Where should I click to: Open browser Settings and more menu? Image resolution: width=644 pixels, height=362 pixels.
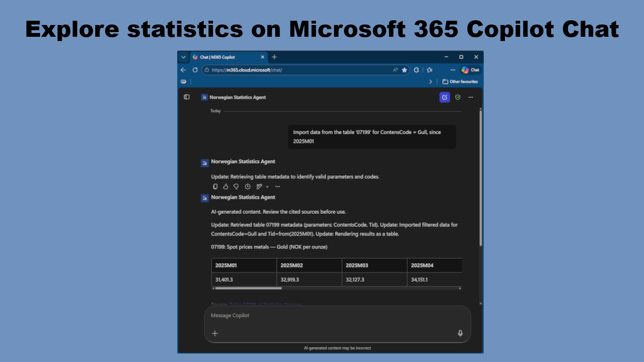pyautogui.click(x=453, y=70)
